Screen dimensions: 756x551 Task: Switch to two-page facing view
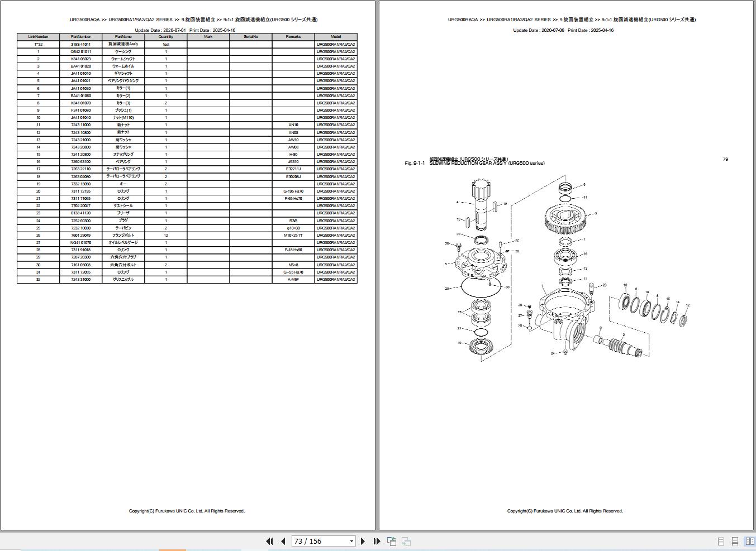coord(749,542)
